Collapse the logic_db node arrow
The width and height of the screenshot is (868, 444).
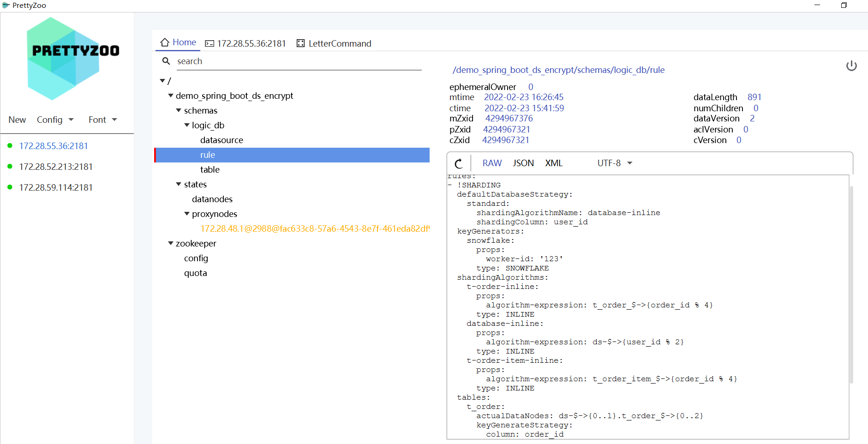tap(187, 125)
